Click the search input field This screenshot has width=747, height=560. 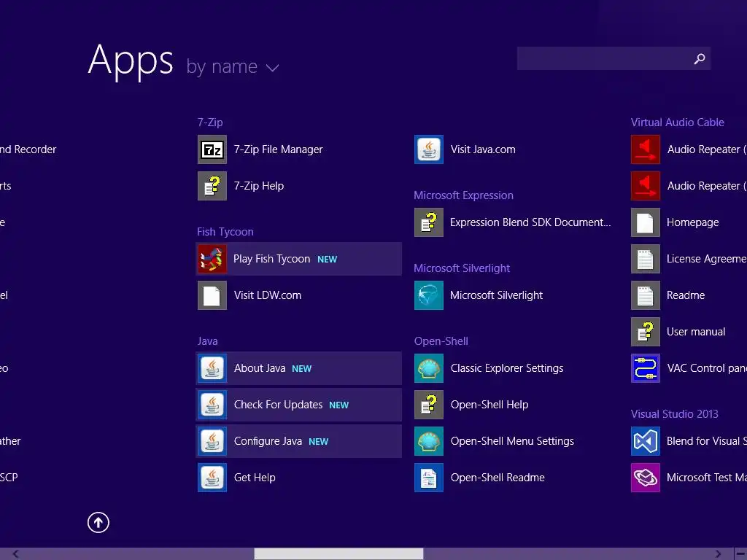point(614,58)
